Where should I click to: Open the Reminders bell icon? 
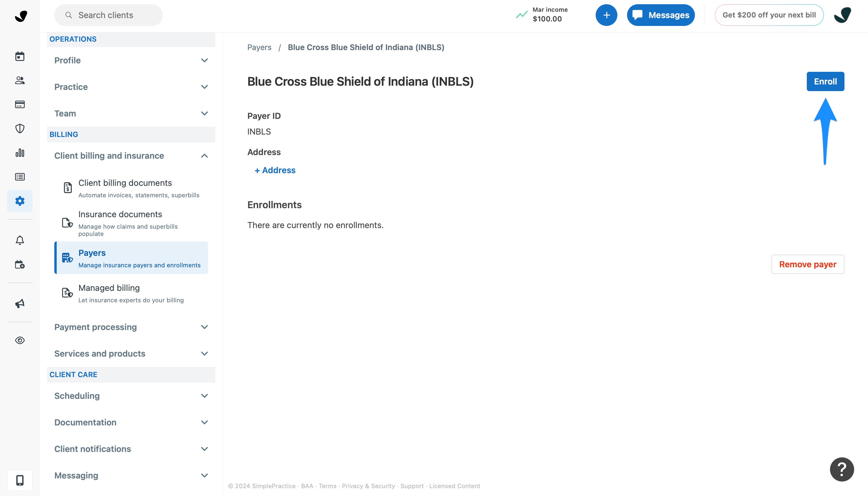point(20,240)
